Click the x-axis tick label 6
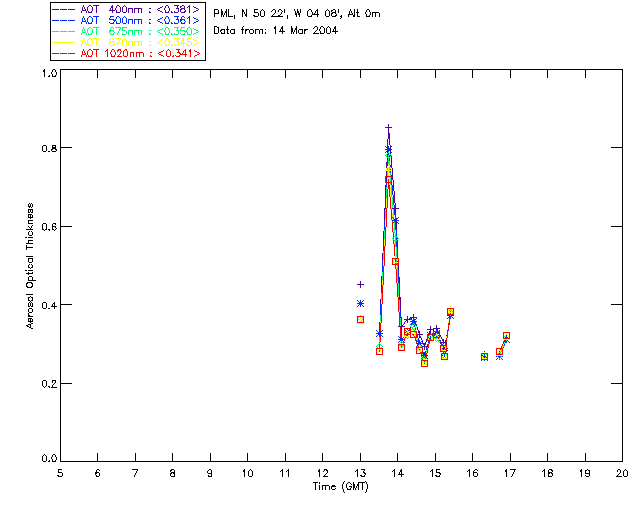This screenshot has height=512, width=640. tap(98, 473)
